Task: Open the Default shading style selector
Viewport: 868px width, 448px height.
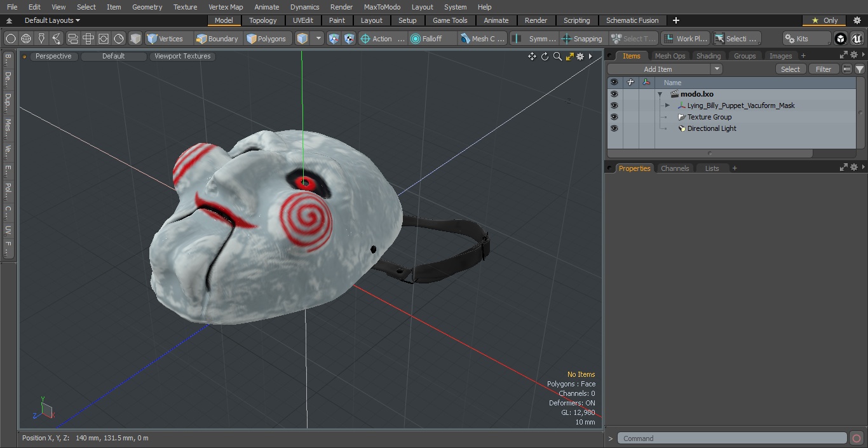Action: (x=113, y=57)
